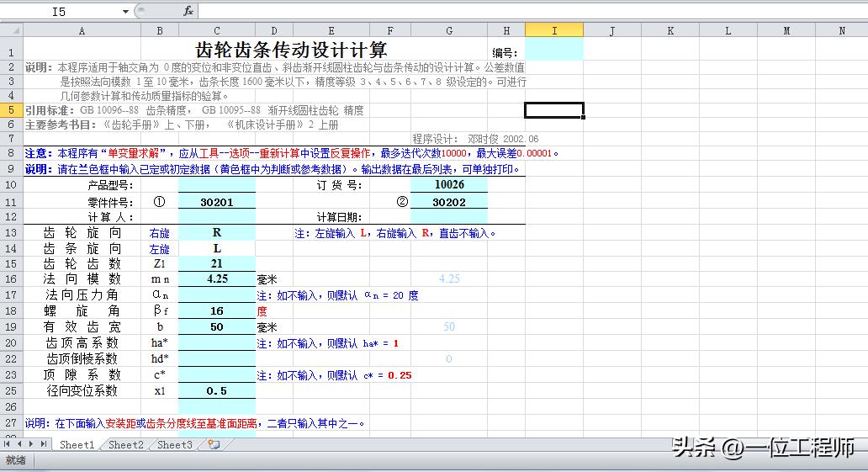
Task: Select the order number cell 10026
Action: [449, 184]
